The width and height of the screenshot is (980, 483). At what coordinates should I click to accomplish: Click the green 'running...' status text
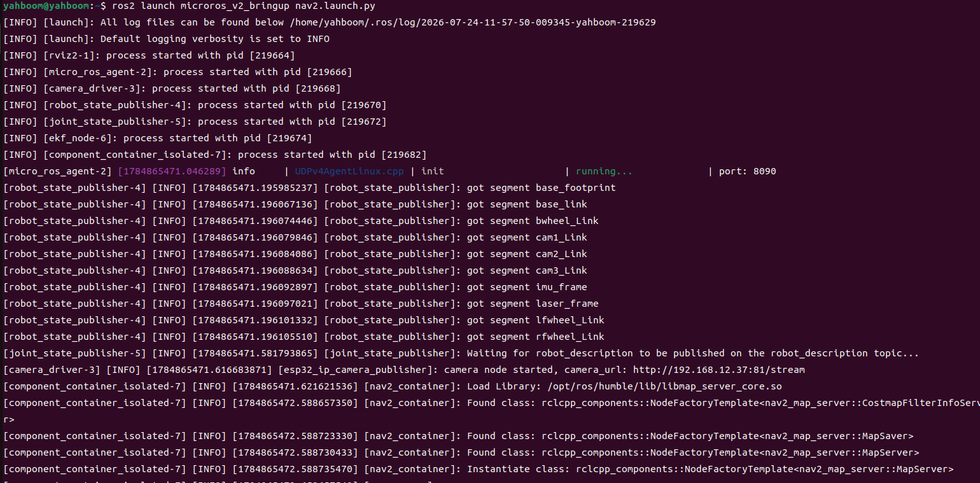pyautogui.click(x=605, y=171)
